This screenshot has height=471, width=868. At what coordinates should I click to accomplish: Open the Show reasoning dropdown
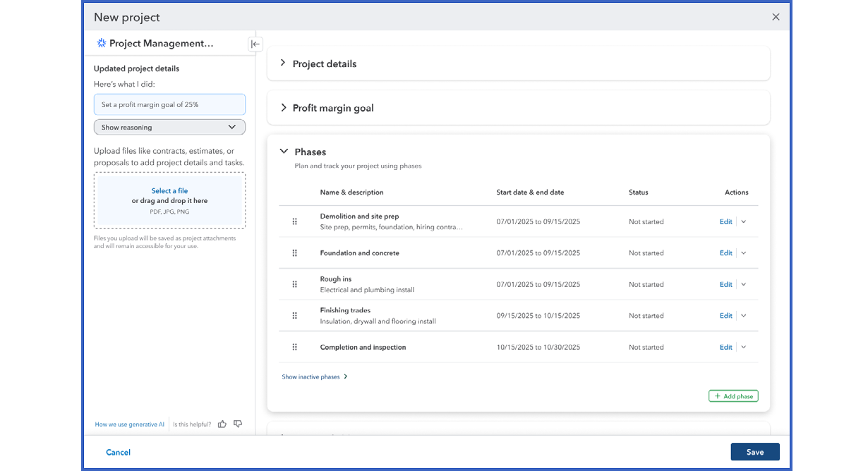click(169, 128)
